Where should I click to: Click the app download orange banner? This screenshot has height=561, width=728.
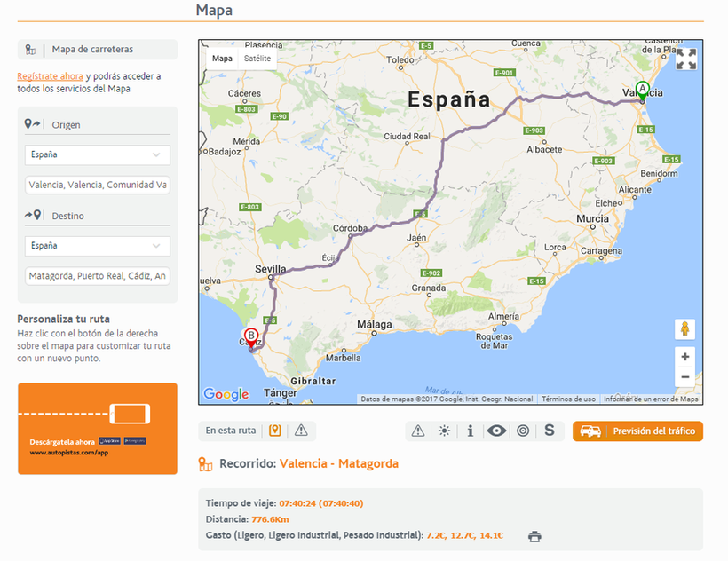[98, 429]
